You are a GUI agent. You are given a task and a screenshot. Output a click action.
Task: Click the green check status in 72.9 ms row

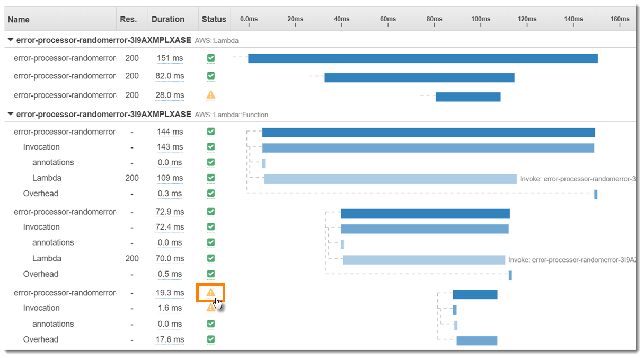(x=211, y=212)
